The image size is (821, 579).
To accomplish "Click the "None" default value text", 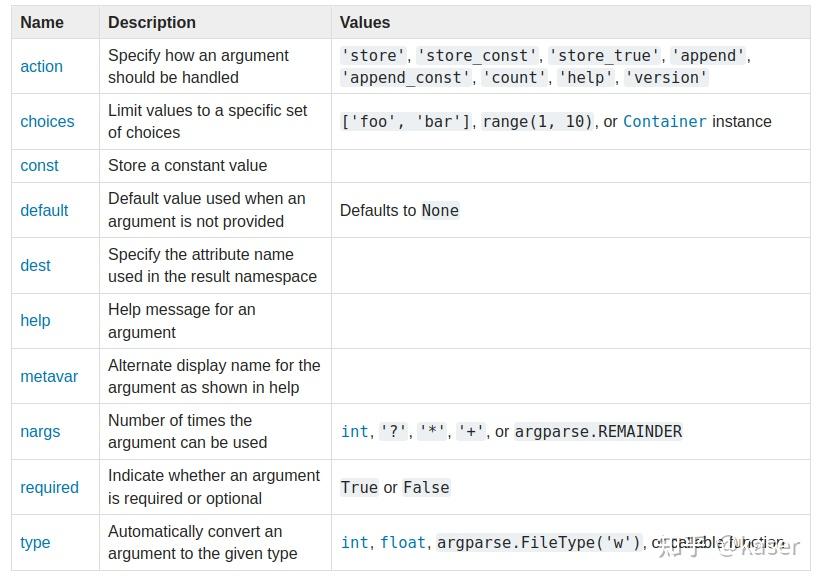I will [439, 210].
